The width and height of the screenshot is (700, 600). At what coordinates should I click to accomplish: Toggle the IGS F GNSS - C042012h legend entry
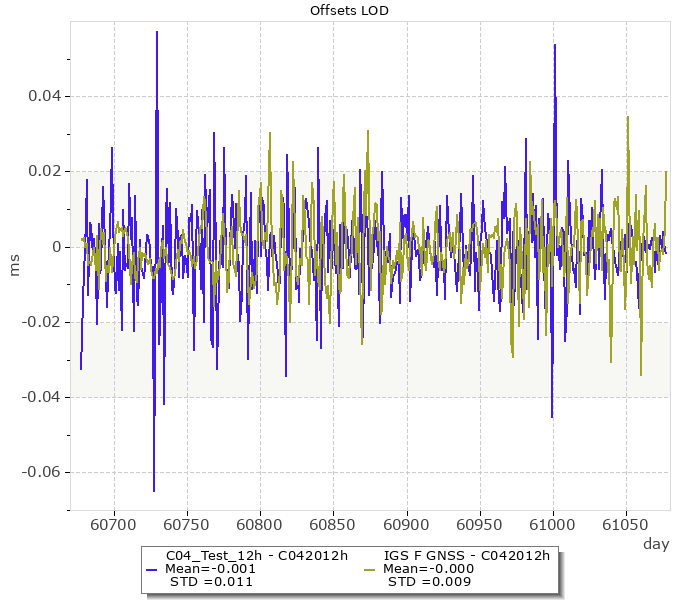pos(467,556)
